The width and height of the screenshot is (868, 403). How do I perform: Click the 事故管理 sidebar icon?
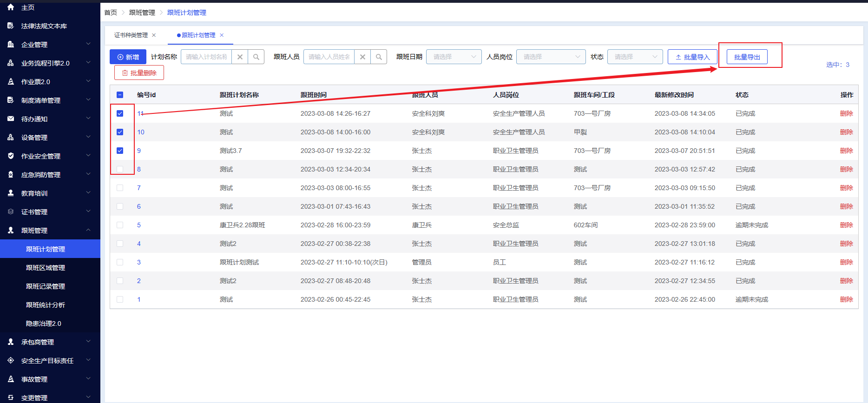click(11, 379)
